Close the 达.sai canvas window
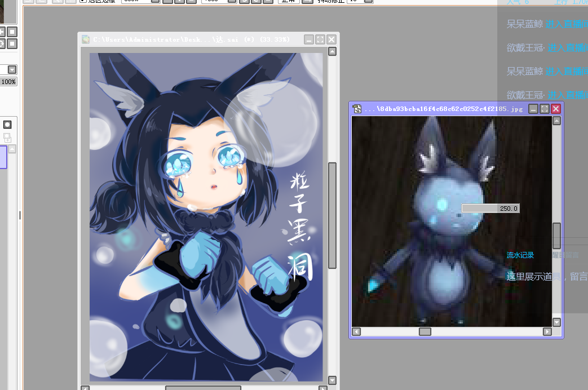 (x=331, y=39)
